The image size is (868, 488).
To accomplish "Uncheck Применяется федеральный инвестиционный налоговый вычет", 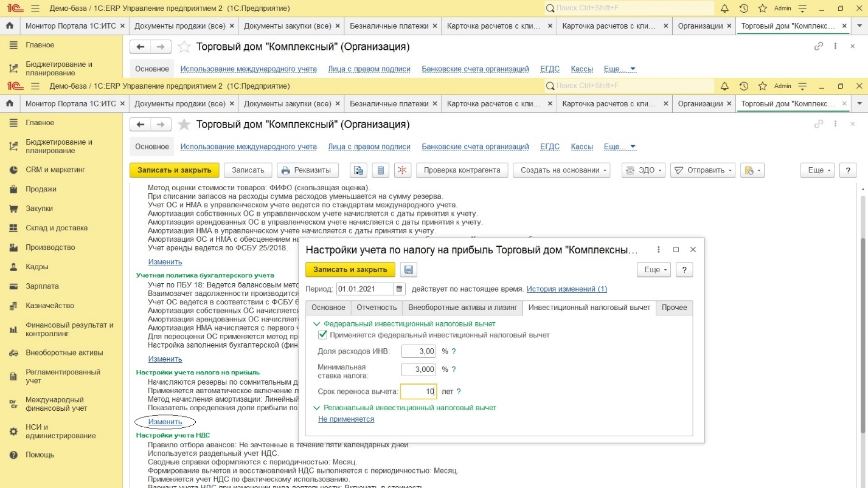I will tap(323, 335).
